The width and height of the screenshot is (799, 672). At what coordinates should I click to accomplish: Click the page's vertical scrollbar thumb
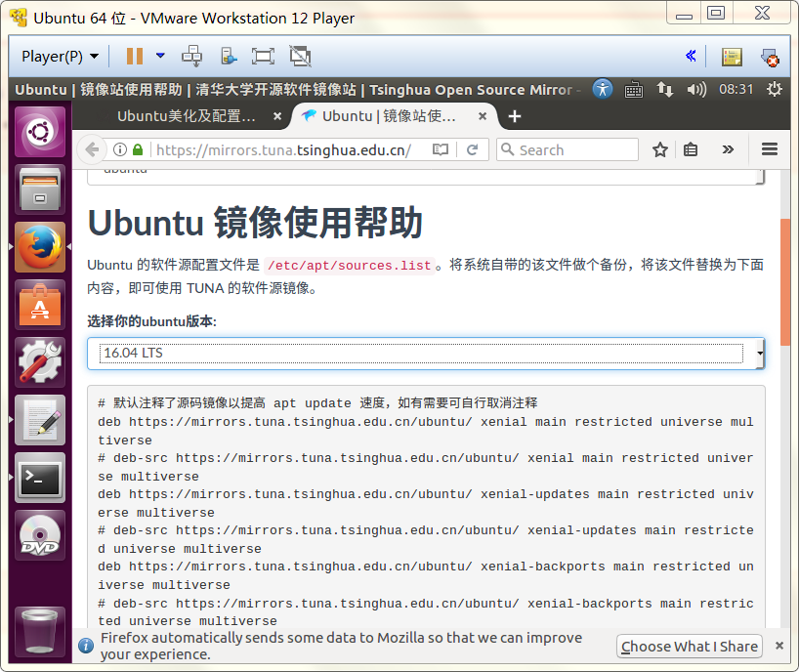pos(785,282)
